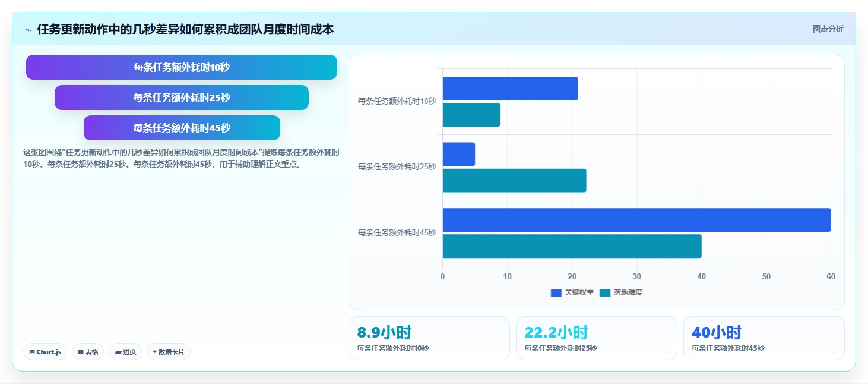Open the 22.2小时 data card
Image resolution: width=868 pixels, height=384 pixels.
click(597, 338)
